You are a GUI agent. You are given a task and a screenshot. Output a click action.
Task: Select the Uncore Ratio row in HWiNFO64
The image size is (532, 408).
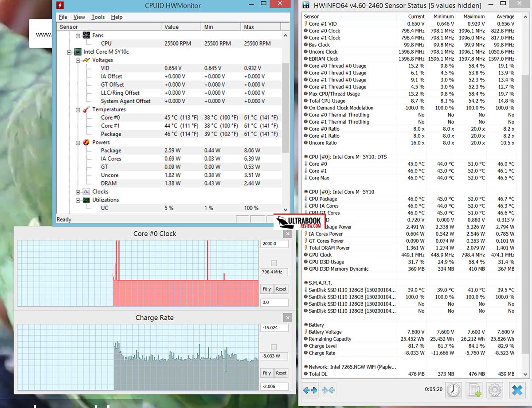point(409,143)
